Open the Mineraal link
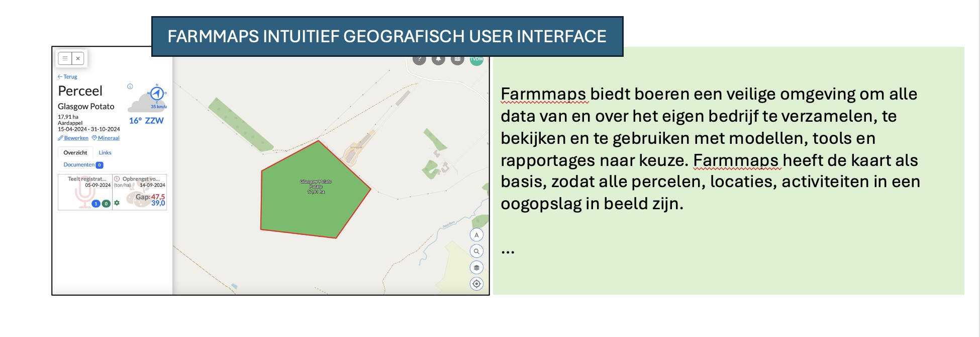Image resolution: width=980 pixels, height=337 pixels. pyautogui.click(x=106, y=138)
